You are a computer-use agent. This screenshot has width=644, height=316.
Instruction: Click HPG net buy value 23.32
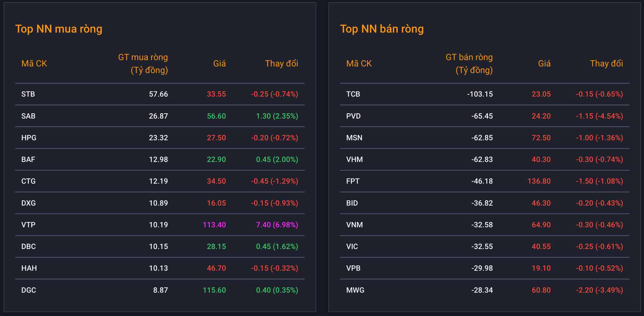coord(158,138)
